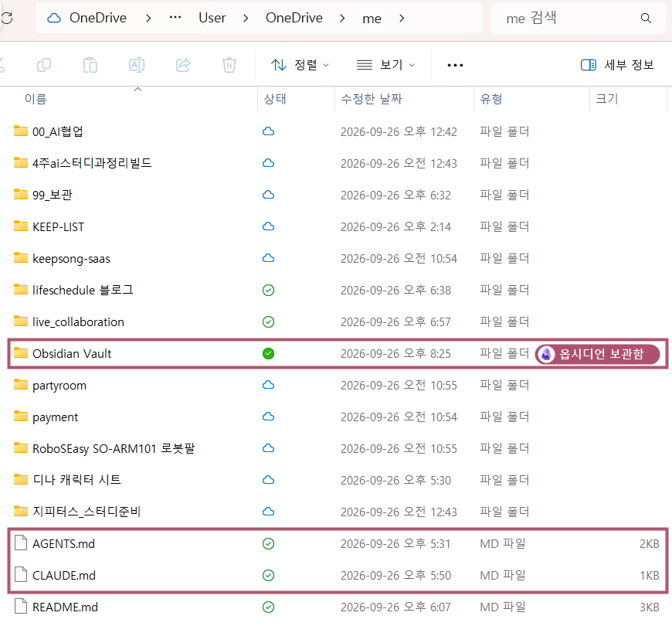This screenshot has width=672, height=626.
Task: Select the partyroom folder
Action: (59, 386)
